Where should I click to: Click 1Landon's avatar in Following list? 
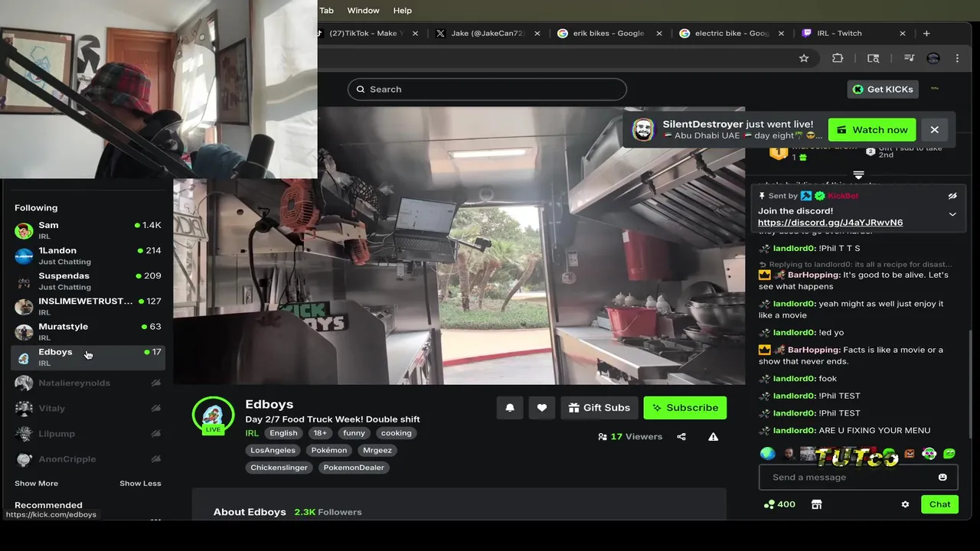(x=24, y=256)
